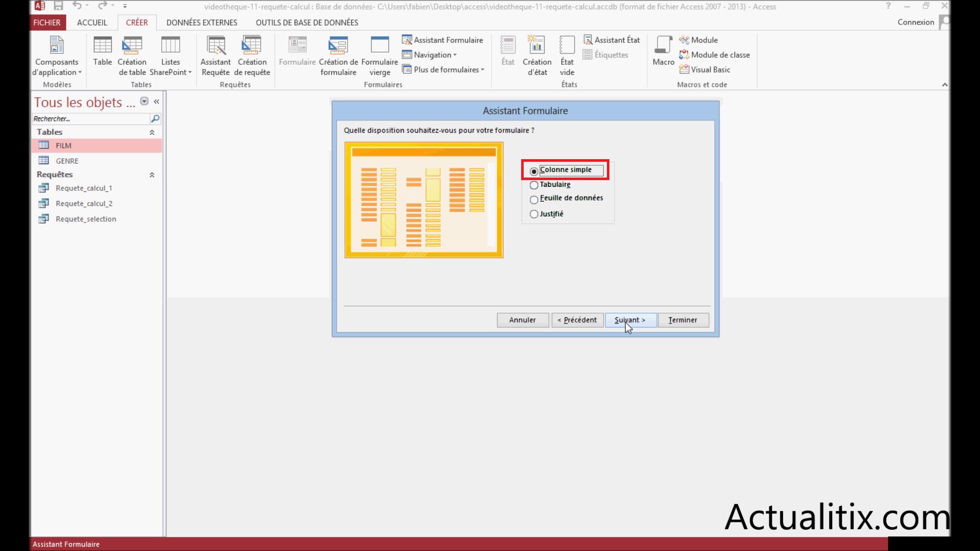Select the Tabulaire layout option
The image size is (980, 551).
(550, 185)
